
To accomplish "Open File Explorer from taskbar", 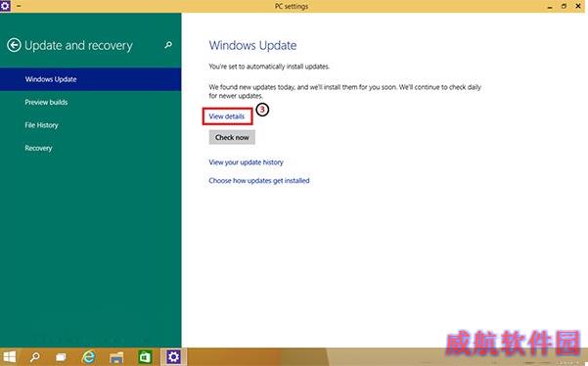I will pos(116,357).
